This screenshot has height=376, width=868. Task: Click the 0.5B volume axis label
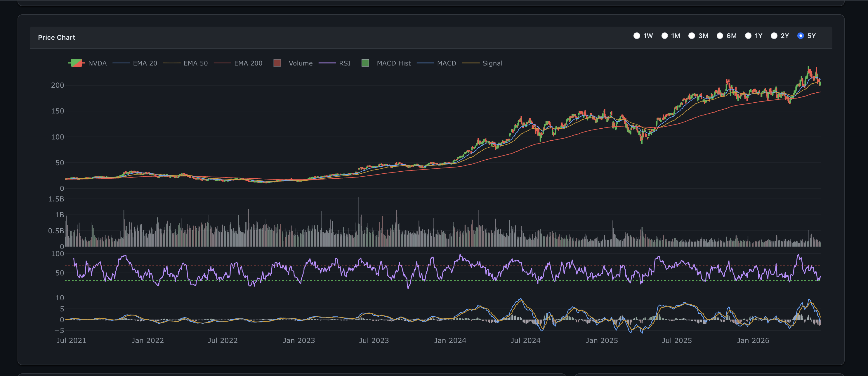tap(56, 231)
